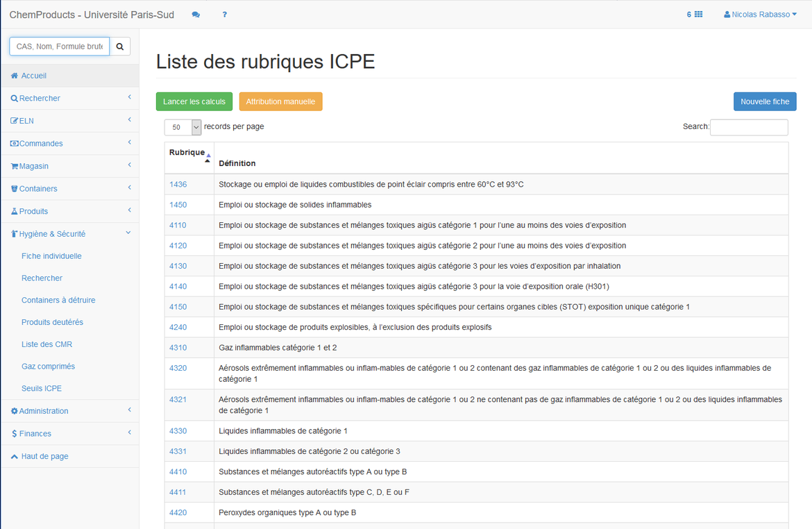Viewport: 812px width, 529px height.
Task: Select text 'Liquides inflammables de catégorie 1'
Action: [x=282, y=431]
